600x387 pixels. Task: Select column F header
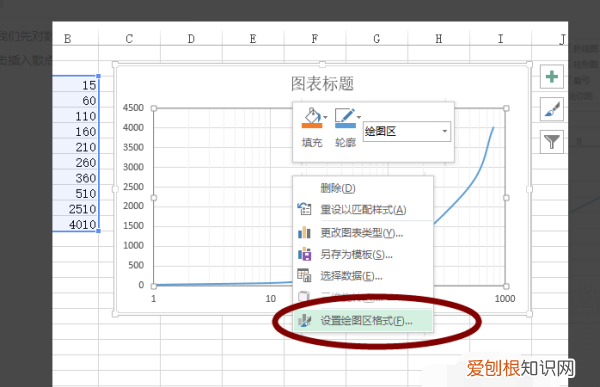click(x=315, y=39)
